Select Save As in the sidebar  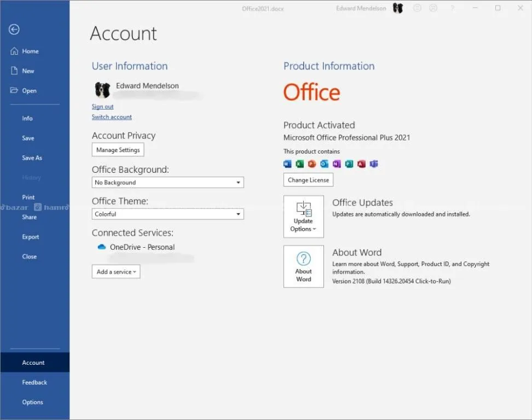32,158
